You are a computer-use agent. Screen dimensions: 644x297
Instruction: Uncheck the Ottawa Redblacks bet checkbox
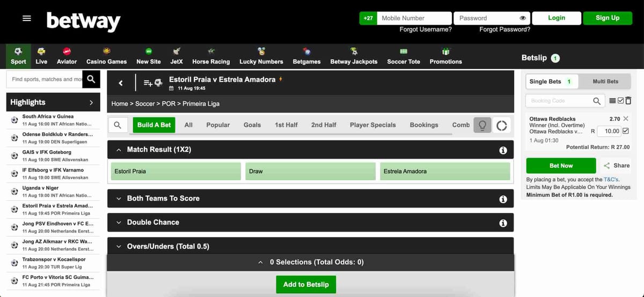point(625,131)
